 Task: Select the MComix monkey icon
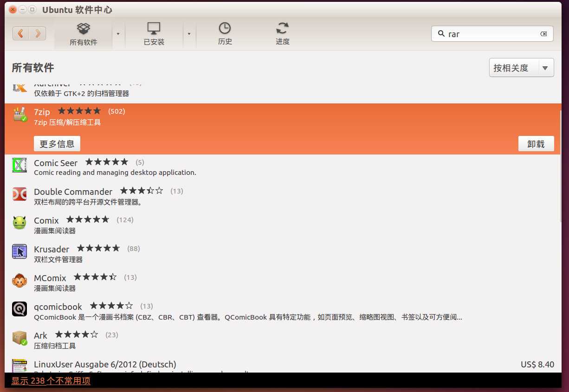[19, 280]
